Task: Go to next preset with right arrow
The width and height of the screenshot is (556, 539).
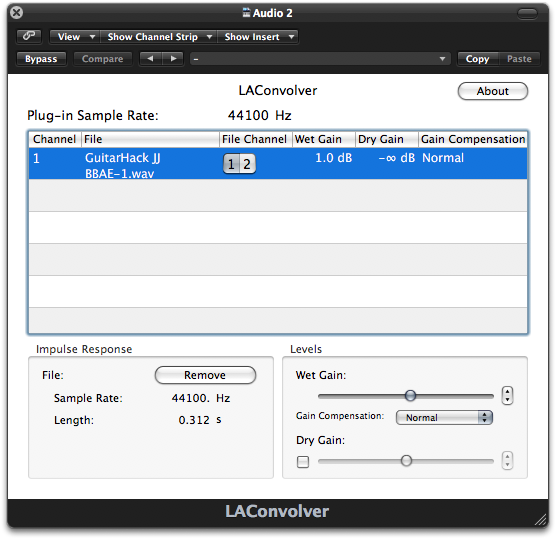Action: 173,59
